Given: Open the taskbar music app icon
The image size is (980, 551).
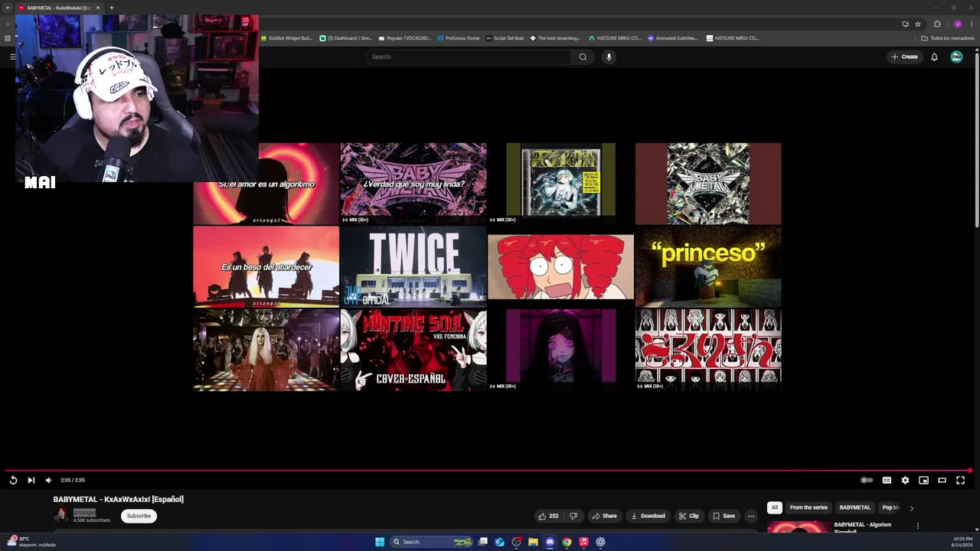Looking at the screenshot, I should [583, 542].
